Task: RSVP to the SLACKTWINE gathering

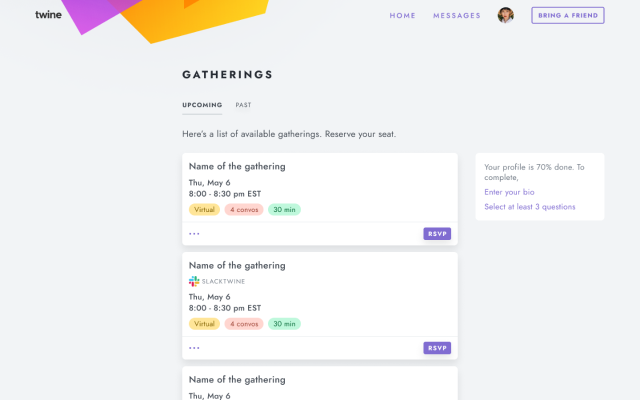Action: (x=437, y=348)
